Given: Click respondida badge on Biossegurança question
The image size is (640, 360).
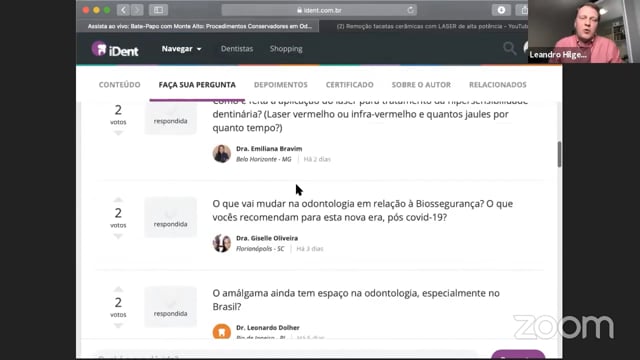Looking at the screenshot, I should [x=171, y=218].
